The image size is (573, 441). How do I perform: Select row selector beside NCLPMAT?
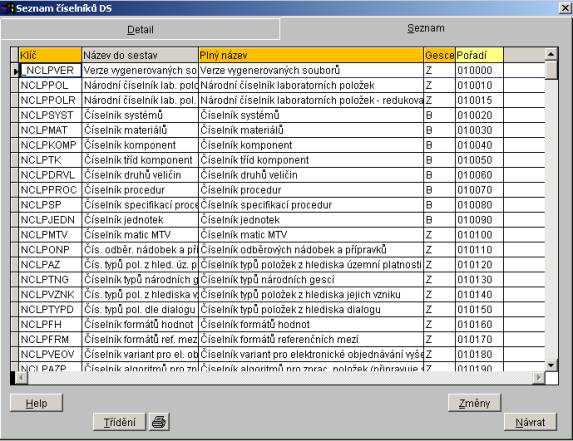click(x=15, y=130)
